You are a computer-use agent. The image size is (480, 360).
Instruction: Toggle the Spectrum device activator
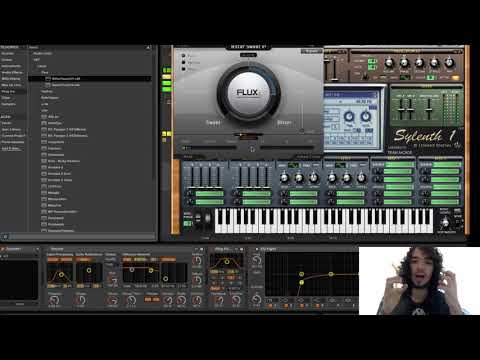pyautogui.click(x=3, y=249)
